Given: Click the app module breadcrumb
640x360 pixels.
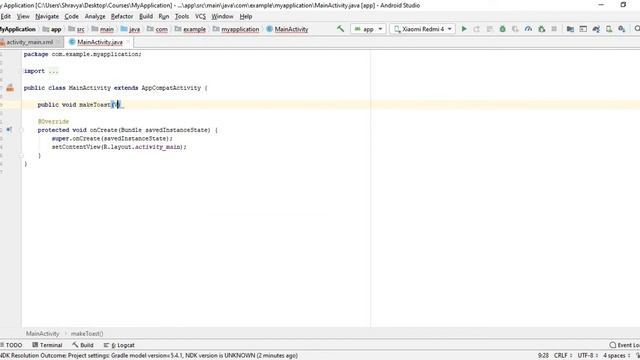Looking at the screenshot, I should click(x=52, y=29).
